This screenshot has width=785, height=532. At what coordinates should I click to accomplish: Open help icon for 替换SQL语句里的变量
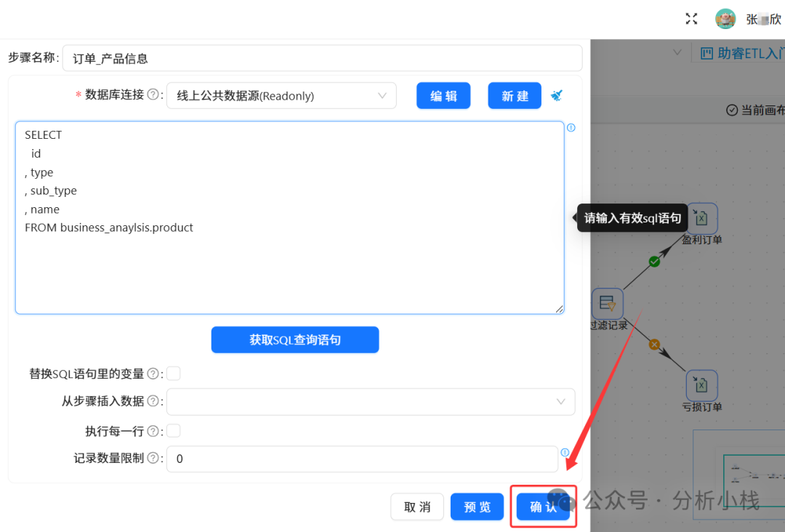click(153, 374)
